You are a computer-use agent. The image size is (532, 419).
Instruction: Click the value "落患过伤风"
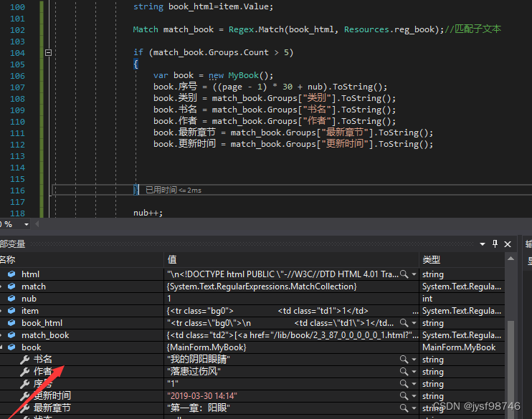coord(194,372)
